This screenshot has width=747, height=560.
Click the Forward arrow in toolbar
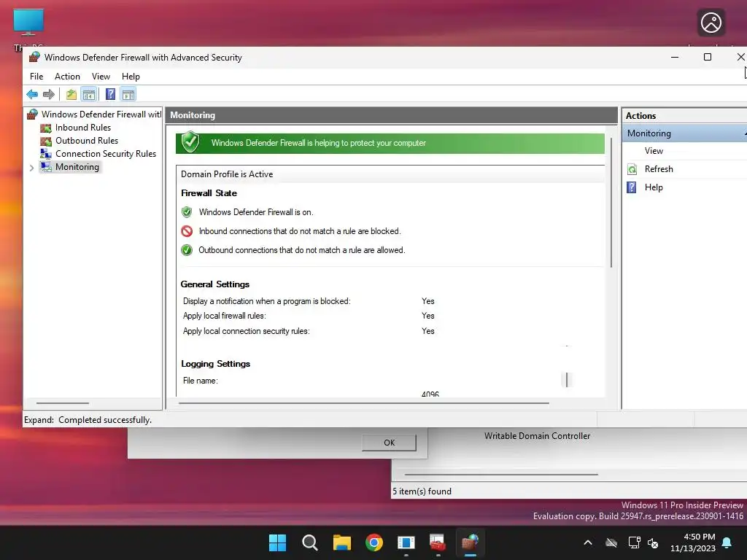[49, 94]
